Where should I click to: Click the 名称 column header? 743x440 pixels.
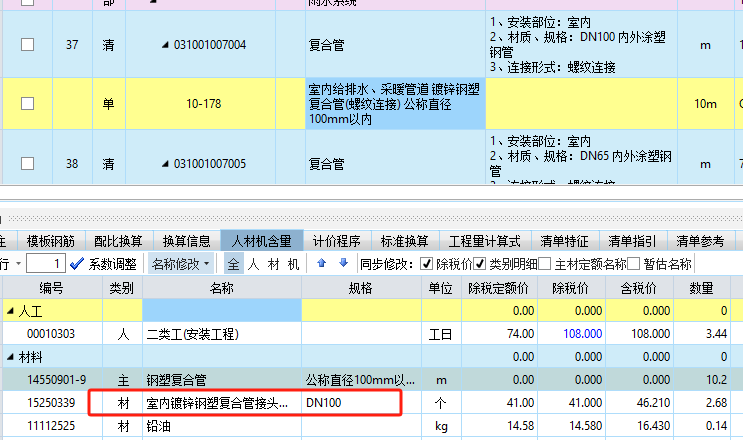tap(222, 288)
